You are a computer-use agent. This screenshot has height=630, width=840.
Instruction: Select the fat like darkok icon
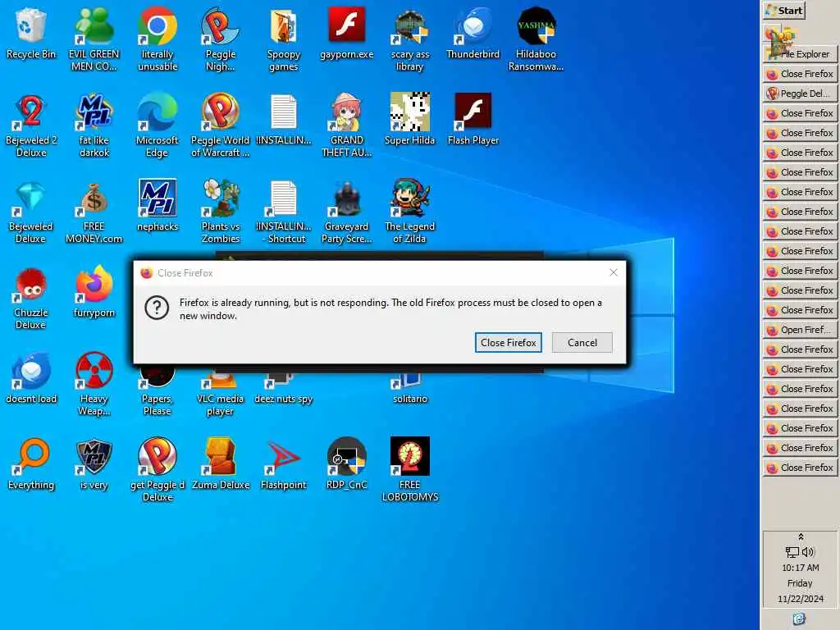pyautogui.click(x=94, y=125)
